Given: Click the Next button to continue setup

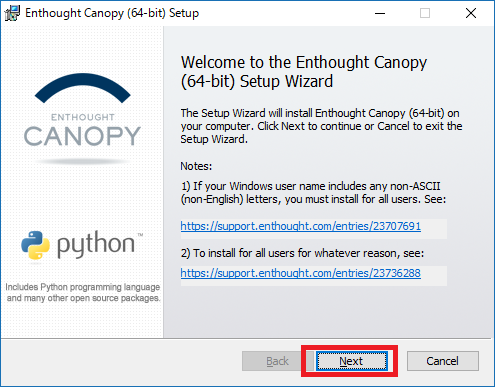Looking at the screenshot, I should click(352, 361).
